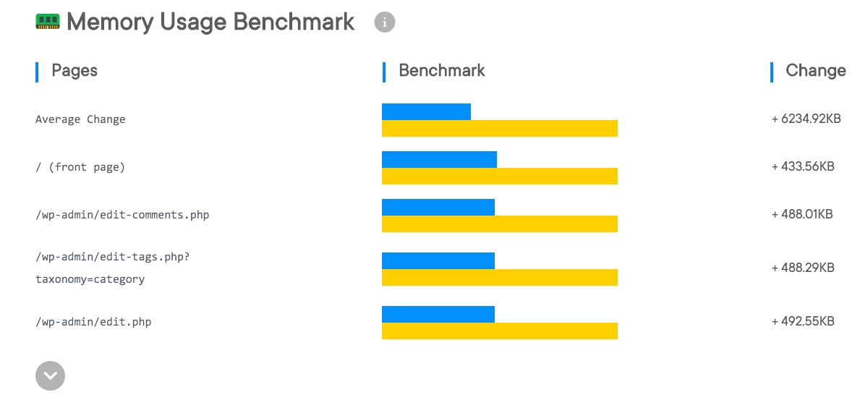Expand more pages with the down chevron
The height and width of the screenshot is (395, 868).
(50, 376)
